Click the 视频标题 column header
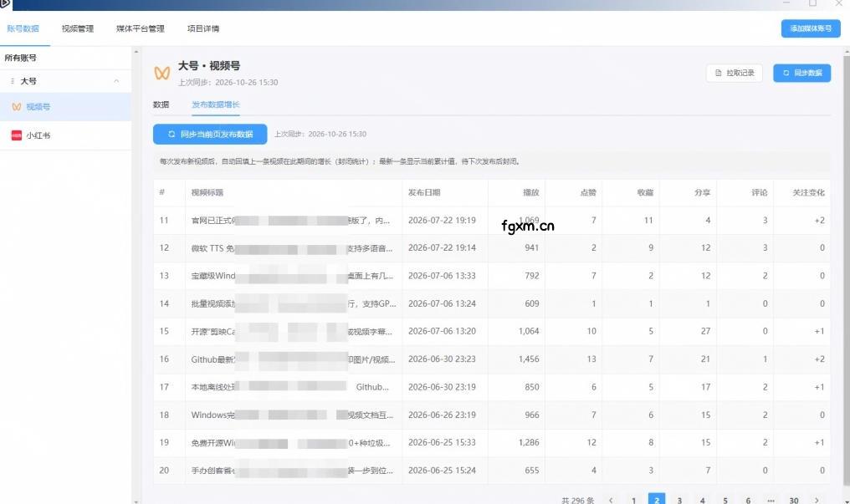The width and height of the screenshot is (850, 504). pyautogui.click(x=207, y=192)
